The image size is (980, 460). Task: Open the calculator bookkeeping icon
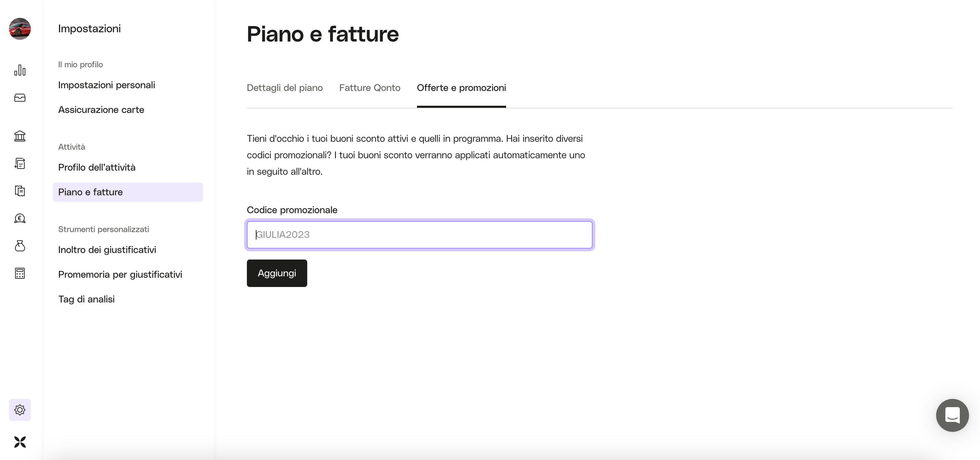[20, 273]
